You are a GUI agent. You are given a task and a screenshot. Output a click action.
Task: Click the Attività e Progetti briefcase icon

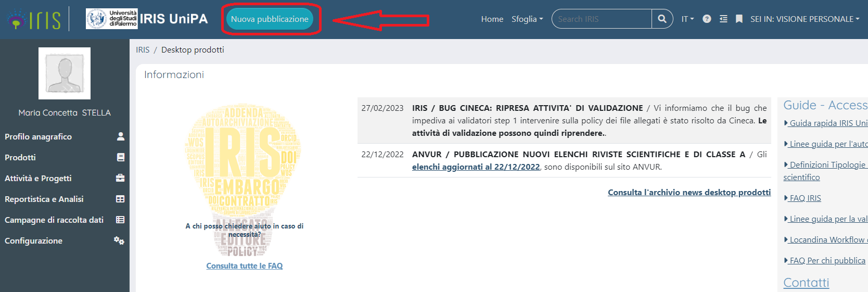pyautogui.click(x=120, y=178)
